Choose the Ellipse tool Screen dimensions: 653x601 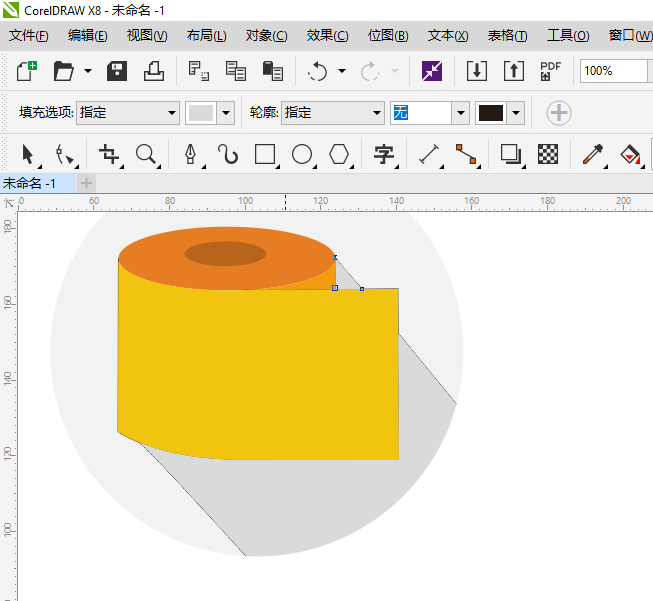pos(302,154)
